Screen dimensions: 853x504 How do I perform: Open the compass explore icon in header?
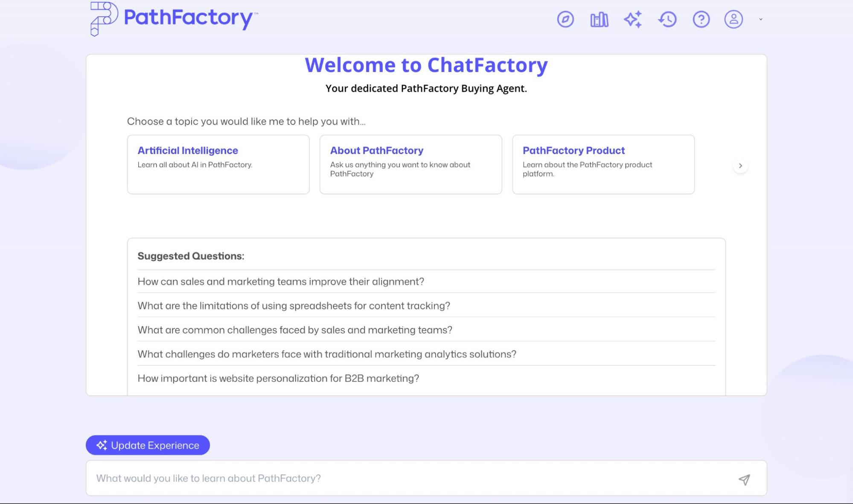pos(565,19)
